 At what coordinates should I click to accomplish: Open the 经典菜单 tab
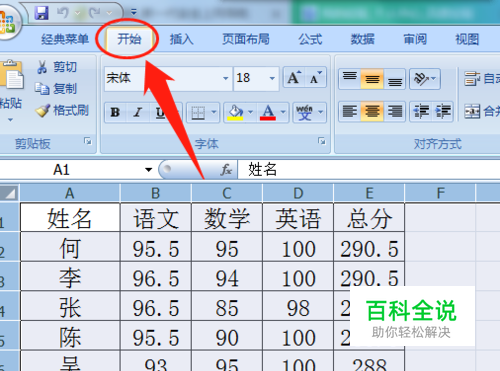(65, 39)
